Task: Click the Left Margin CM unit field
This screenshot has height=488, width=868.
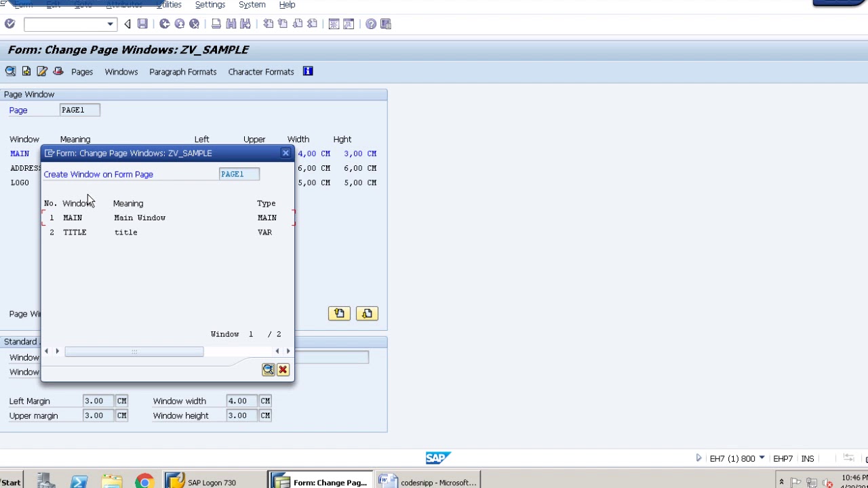Action: pyautogui.click(x=121, y=401)
